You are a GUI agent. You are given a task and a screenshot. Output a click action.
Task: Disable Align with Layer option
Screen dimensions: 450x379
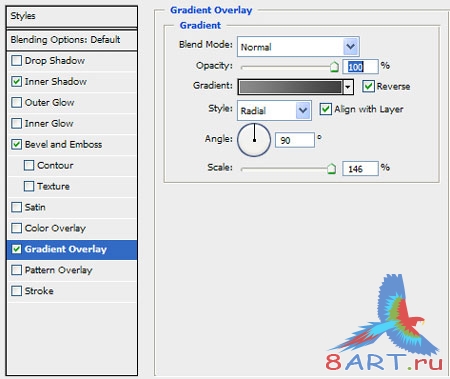tap(326, 109)
